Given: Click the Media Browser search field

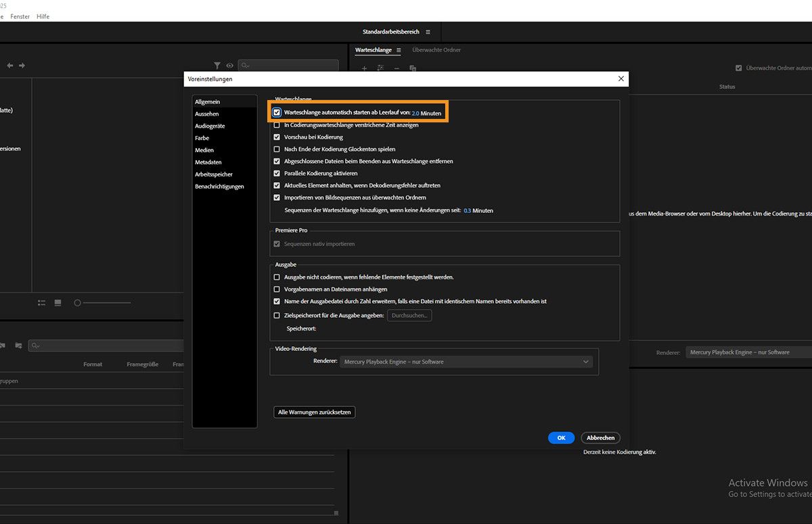Looking at the screenshot, I should 288,66.
